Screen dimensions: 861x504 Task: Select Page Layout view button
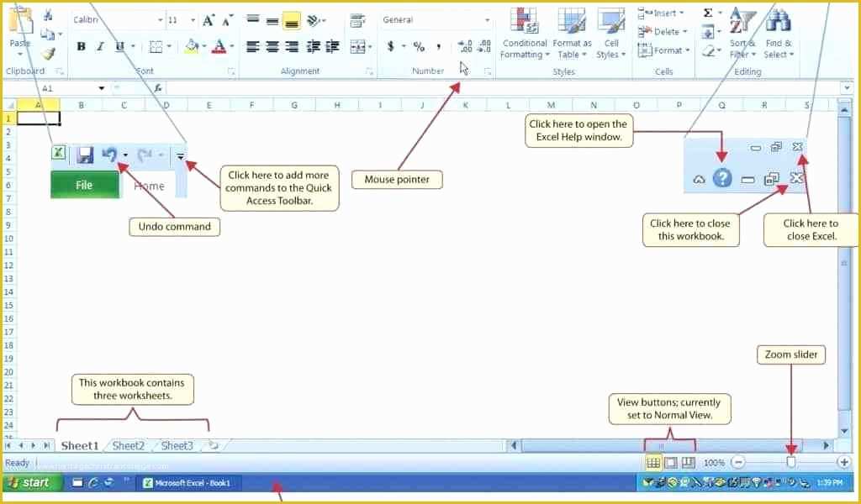pos(670,463)
